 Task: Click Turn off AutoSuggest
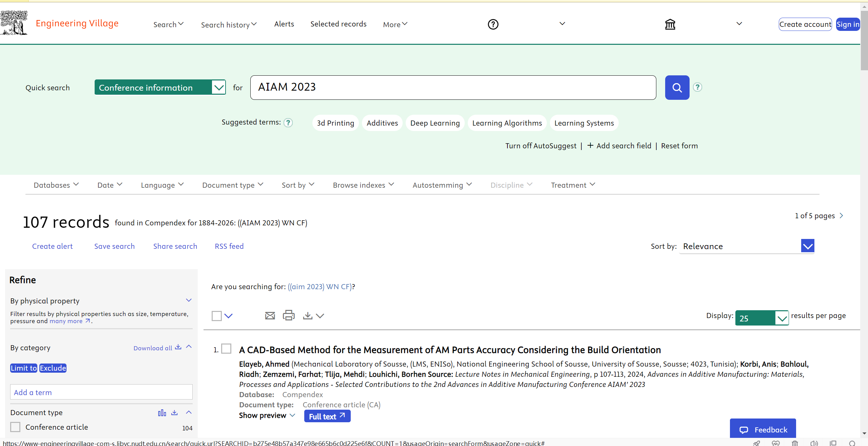(x=541, y=146)
